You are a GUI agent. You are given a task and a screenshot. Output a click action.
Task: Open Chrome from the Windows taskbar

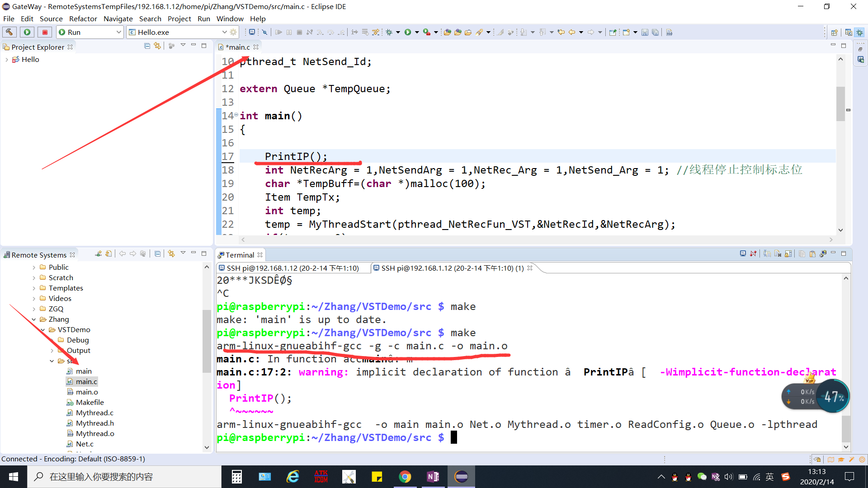pos(405,477)
